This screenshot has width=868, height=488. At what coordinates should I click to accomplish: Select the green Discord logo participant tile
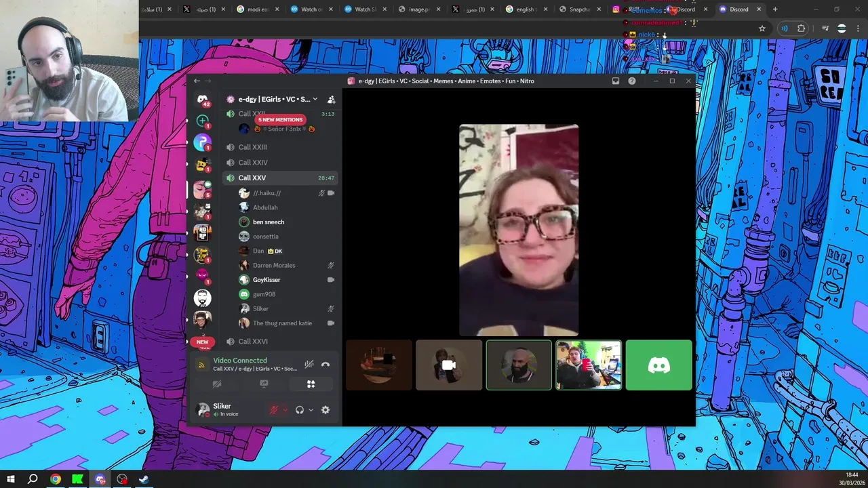(x=659, y=365)
